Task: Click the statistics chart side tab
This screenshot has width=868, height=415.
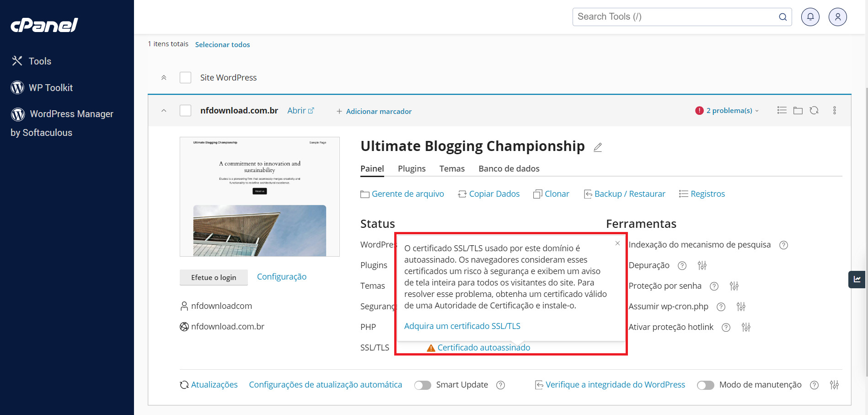Action: click(x=857, y=280)
